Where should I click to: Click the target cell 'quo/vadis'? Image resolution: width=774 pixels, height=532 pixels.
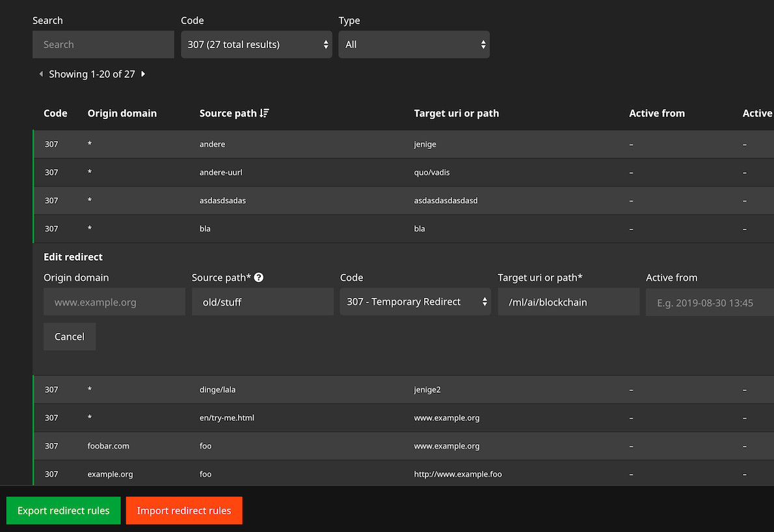pyautogui.click(x=432, y=172)
